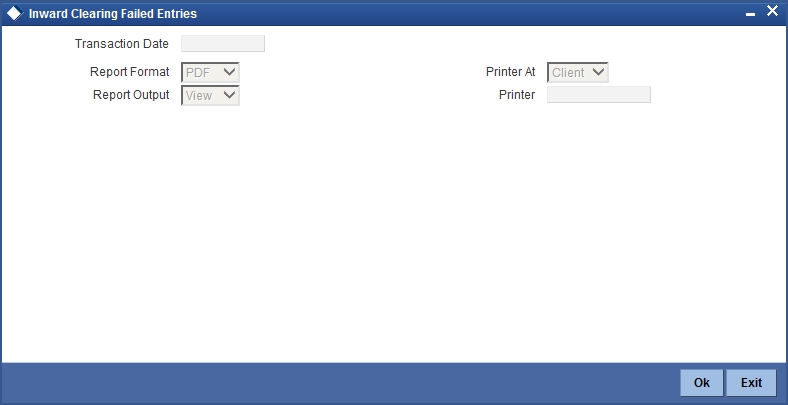Focus the Transaction Date field
Image resolution: width=788 pixels, height=405 pixels.
coord(223,44)
